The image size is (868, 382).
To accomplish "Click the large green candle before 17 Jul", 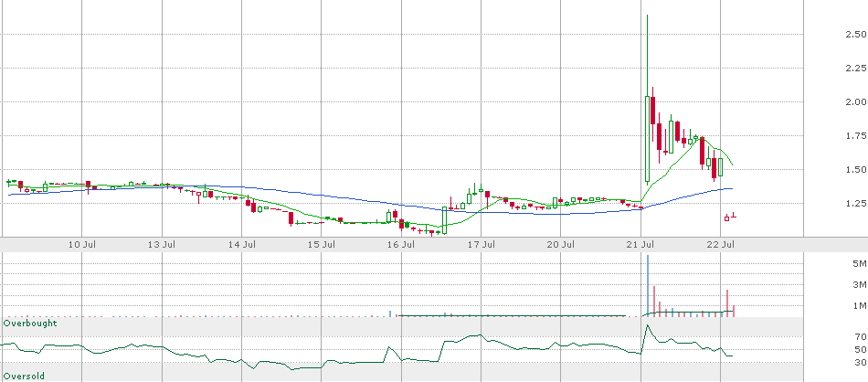I will (x=445, y=220).
